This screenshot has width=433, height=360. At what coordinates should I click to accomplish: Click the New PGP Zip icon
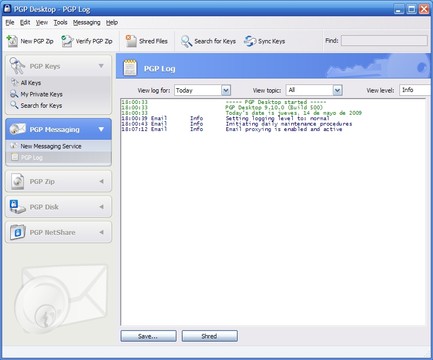(12, 41)
